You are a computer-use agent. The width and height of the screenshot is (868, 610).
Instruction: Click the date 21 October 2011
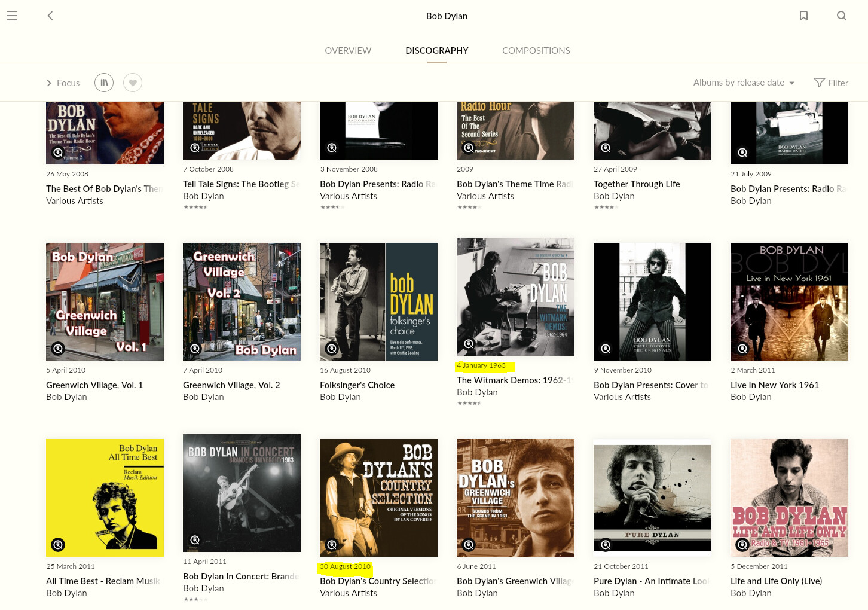(x=621, y=566)
